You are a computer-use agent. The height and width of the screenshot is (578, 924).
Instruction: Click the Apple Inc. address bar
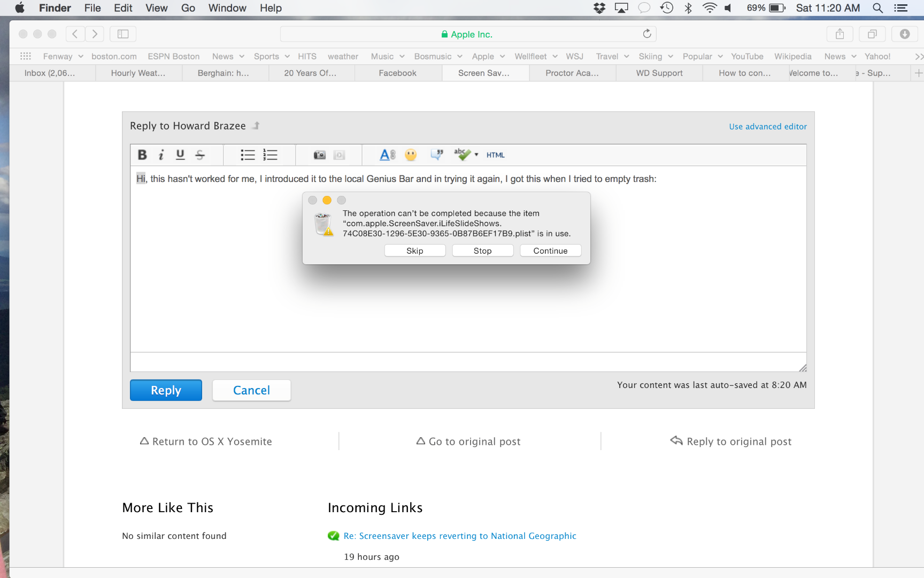coord(468,34)
